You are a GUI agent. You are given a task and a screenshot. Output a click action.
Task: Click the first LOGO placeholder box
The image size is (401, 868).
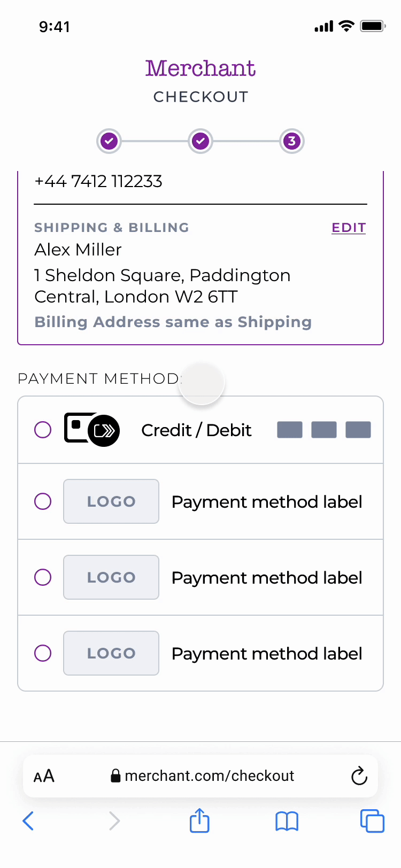click(x=111, y=501)
